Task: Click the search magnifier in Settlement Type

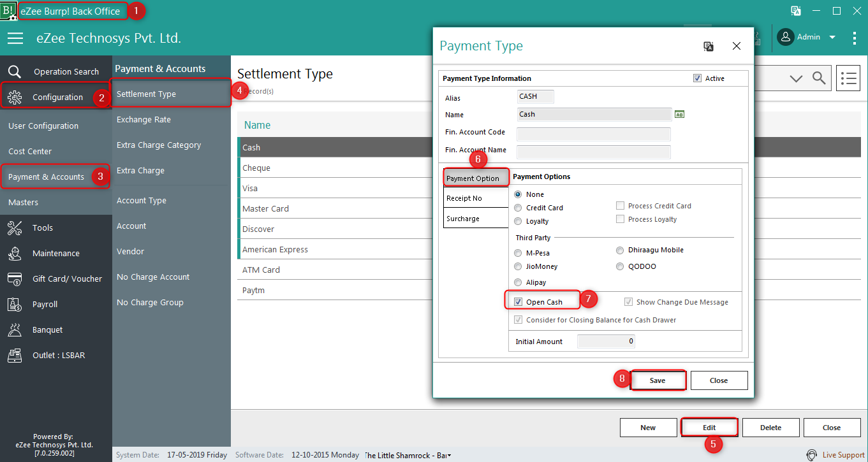Action: 819,78
